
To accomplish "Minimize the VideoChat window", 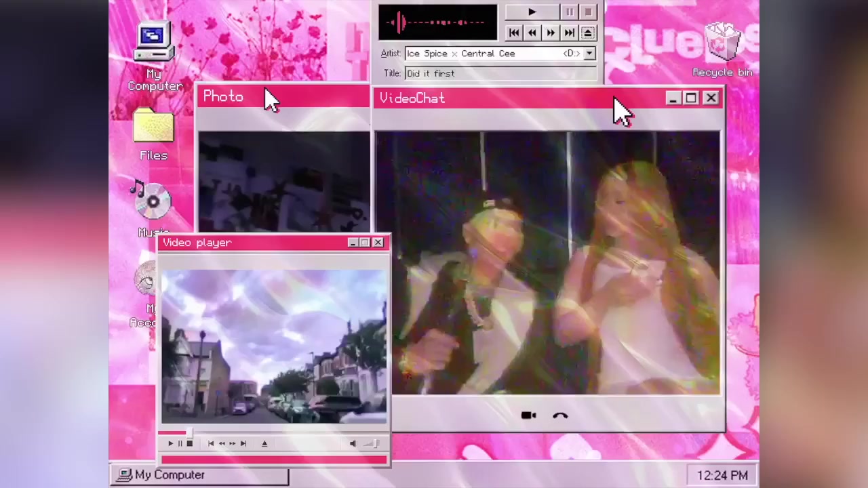I will click(x=673, y=98).
